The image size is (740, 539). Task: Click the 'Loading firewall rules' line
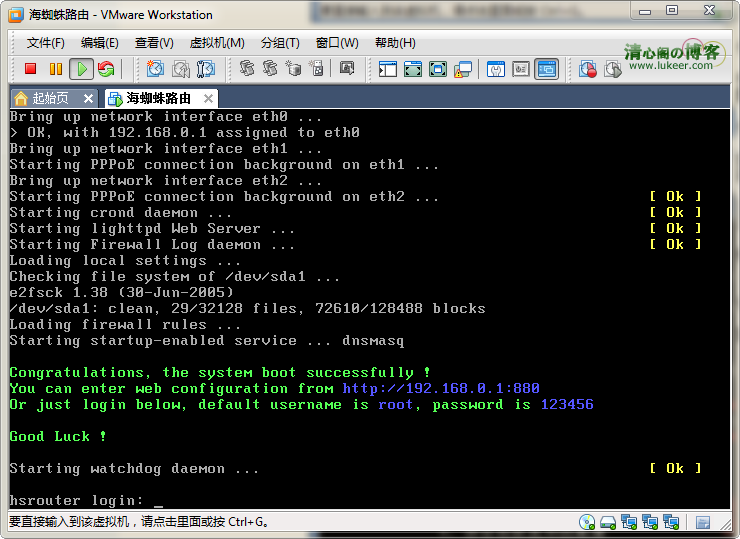point(125,324)
